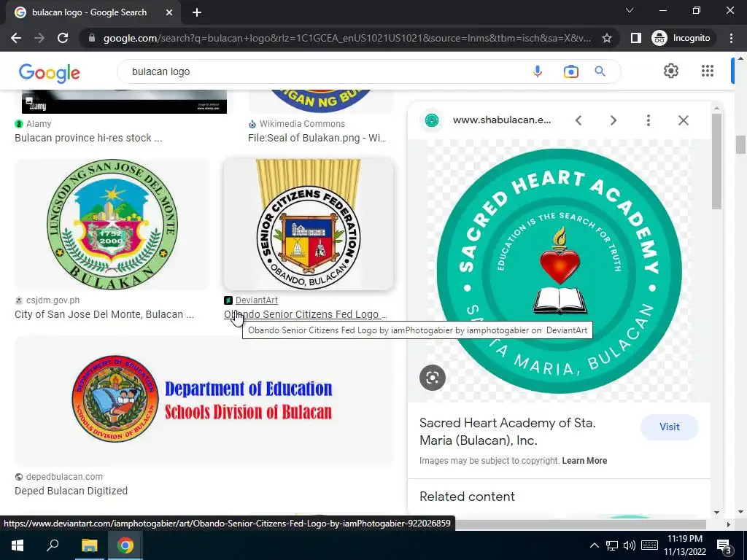
Task: Open File:Seal of Bulakan.png caption
Action: pyautogui.click(x=317, y=138)
